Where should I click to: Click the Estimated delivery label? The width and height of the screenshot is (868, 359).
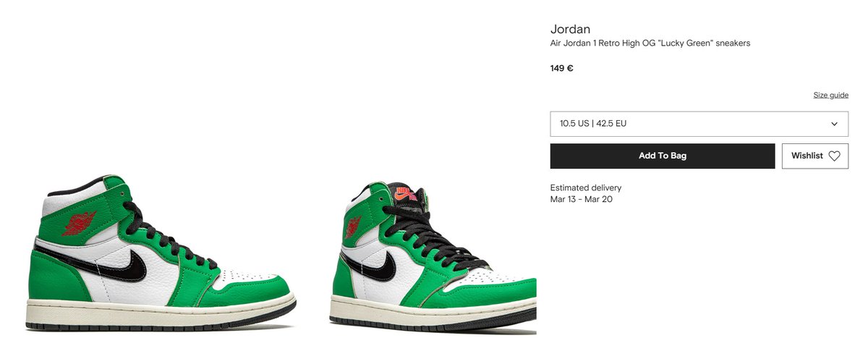[586, 188]
